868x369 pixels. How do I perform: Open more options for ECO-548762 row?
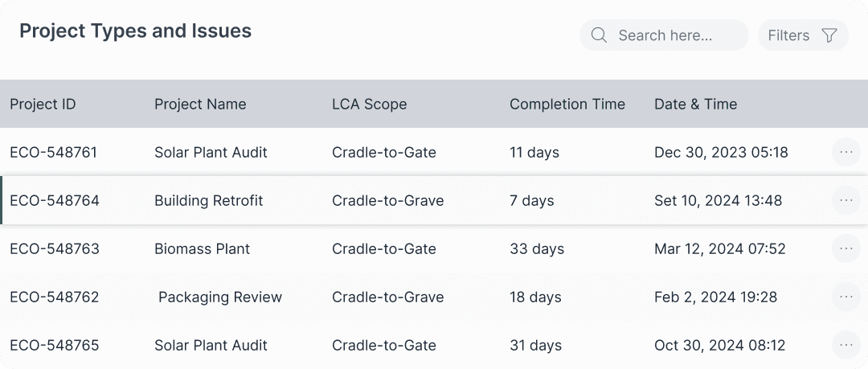tap(845, 297)
